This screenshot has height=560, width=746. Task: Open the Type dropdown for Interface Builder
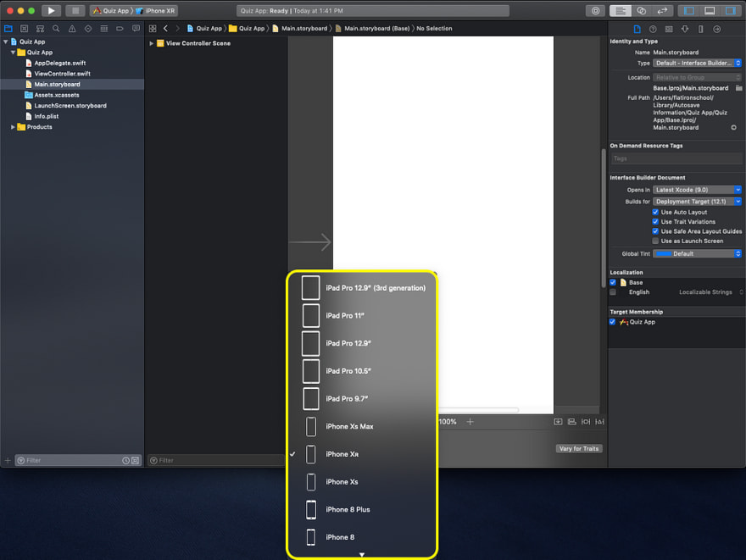tap(697, 64)
